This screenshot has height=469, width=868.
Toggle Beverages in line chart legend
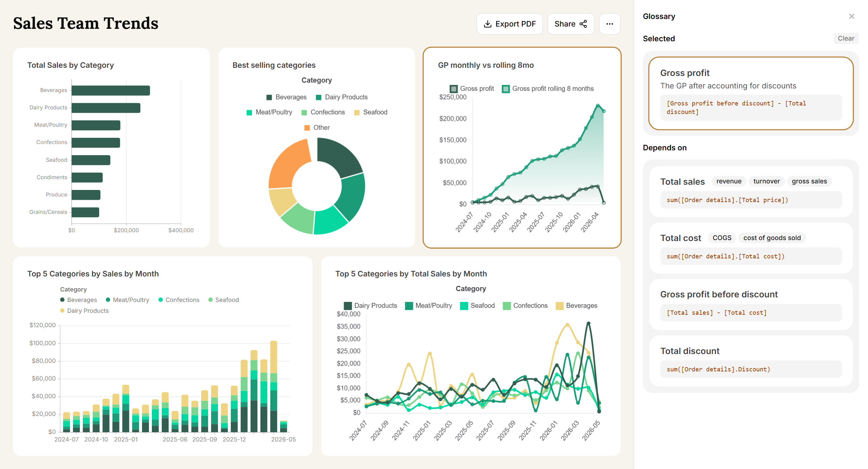pyautogui.click(x=576, y=306)
